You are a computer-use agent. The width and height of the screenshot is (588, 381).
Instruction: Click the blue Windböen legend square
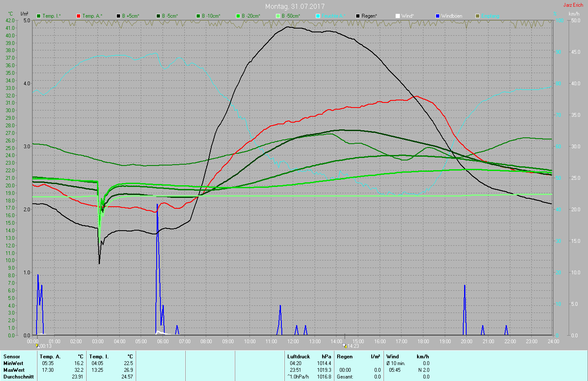[x=438, y=16]
